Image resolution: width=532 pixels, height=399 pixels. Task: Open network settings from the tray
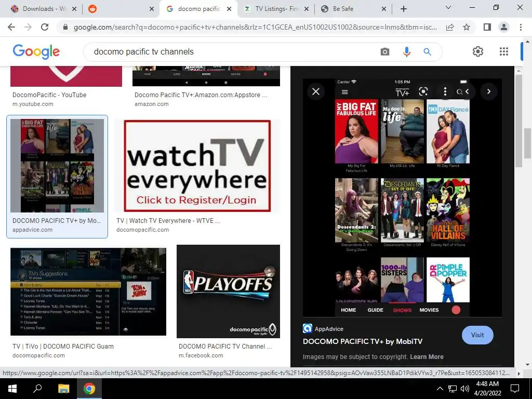(453, 389)
